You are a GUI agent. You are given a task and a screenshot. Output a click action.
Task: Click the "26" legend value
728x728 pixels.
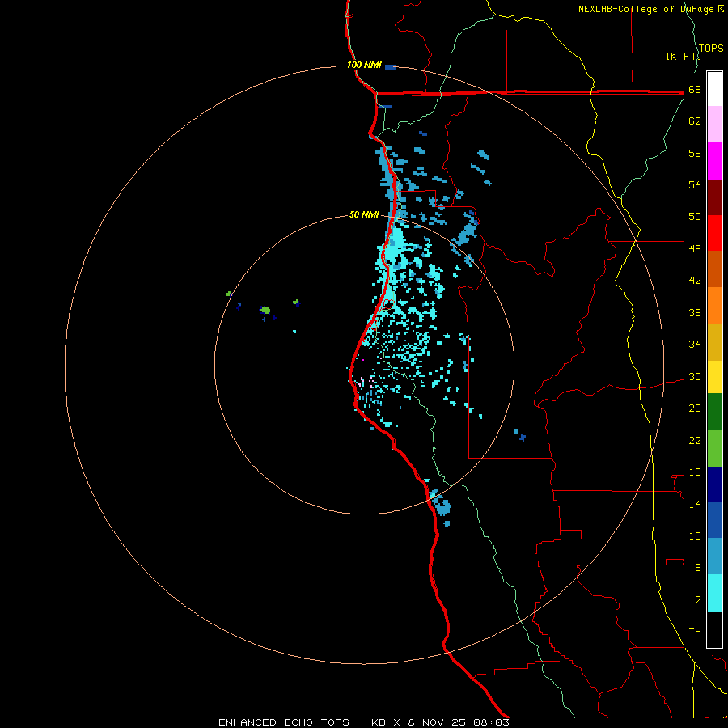point(695,408)
